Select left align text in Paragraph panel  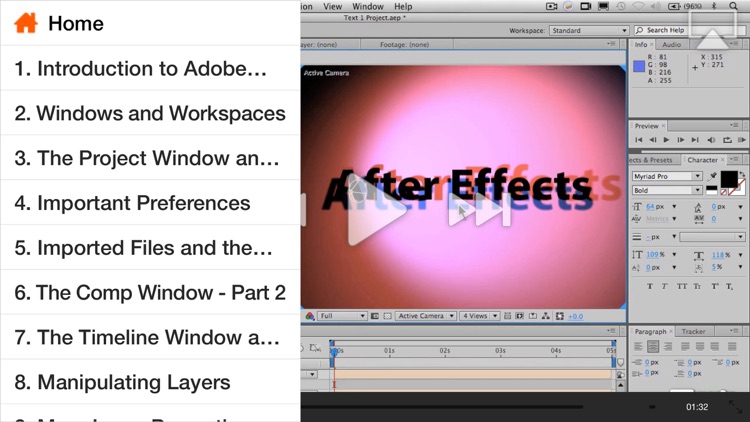pyautogui.click(x=638, y=346)
